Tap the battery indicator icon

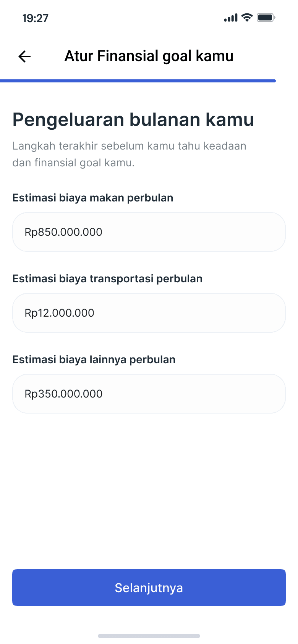(x=266, y=18)
